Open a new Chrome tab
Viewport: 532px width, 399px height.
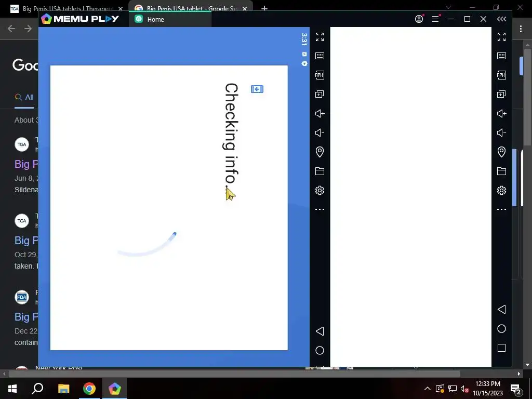click(x=264, y=8)
